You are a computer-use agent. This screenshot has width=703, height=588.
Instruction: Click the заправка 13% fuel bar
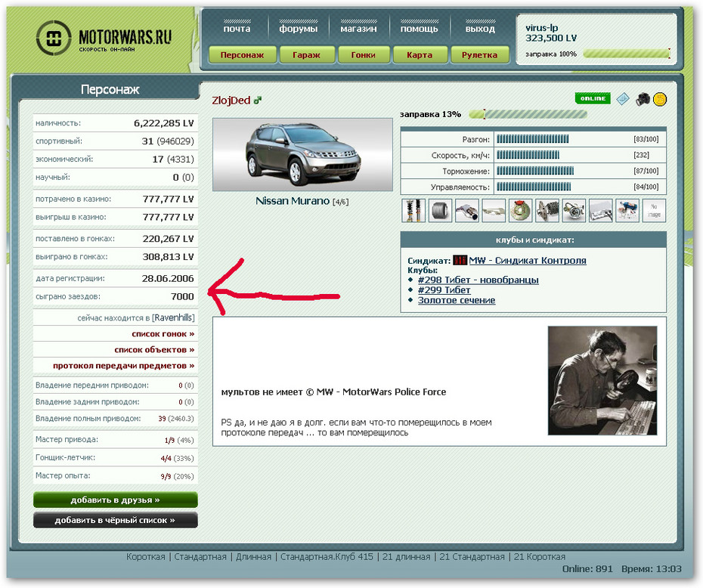click(528, 114)
